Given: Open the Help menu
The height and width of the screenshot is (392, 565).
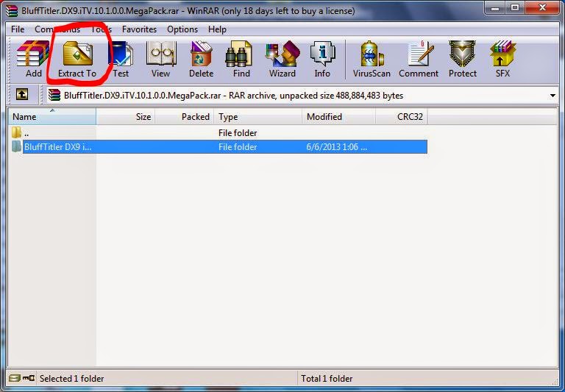Looking at the screenshot, I should coord(217,29).
